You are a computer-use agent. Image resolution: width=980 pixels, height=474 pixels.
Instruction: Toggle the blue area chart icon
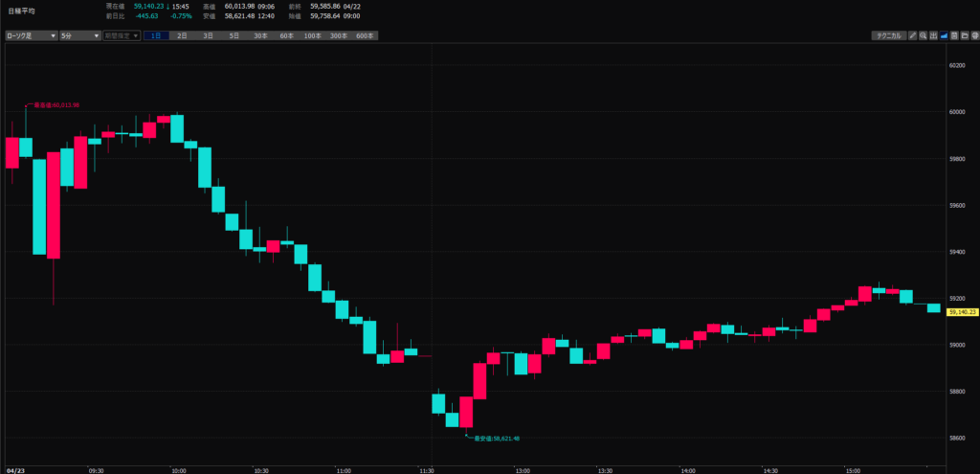pos(944,35)
